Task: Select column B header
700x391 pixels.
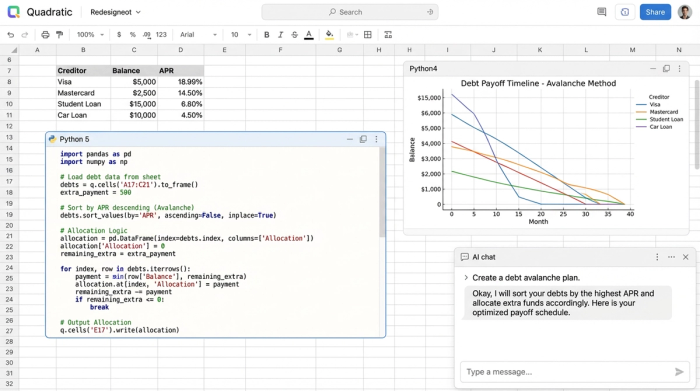Action: point(83,50)
